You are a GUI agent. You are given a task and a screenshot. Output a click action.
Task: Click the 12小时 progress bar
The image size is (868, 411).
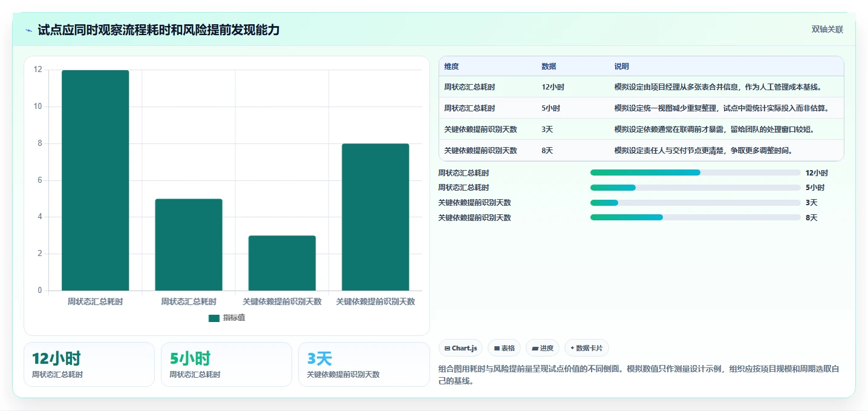(x=696, y=173)
